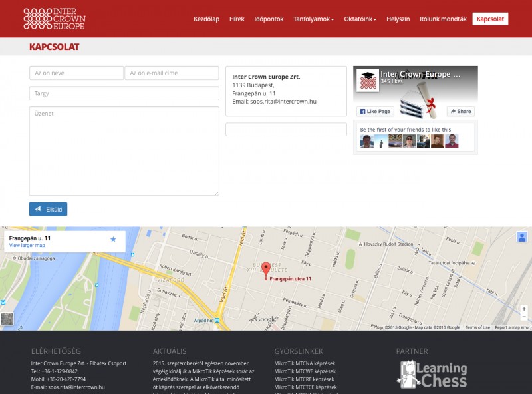The height and width of the screenshot is (394, 532).
Task: Click into the Üzenet message textarea
Action: point(124,151)
